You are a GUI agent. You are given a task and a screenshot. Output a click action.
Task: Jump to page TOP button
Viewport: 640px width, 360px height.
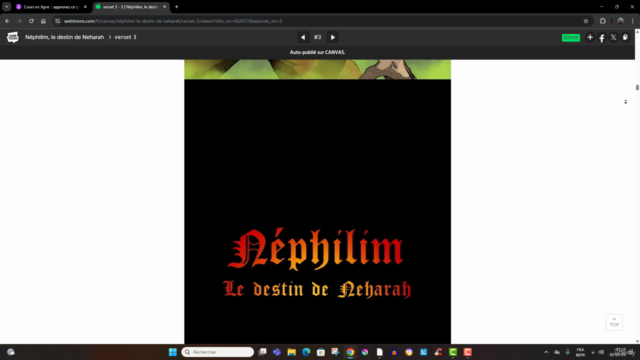614,322
